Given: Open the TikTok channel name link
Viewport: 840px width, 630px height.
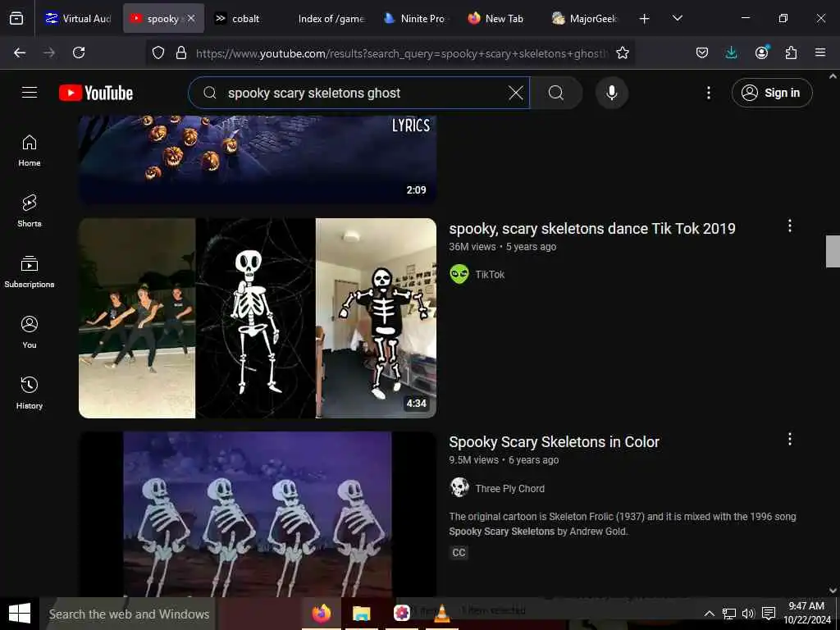Looking at the screenshot, I should coord(490,274).
